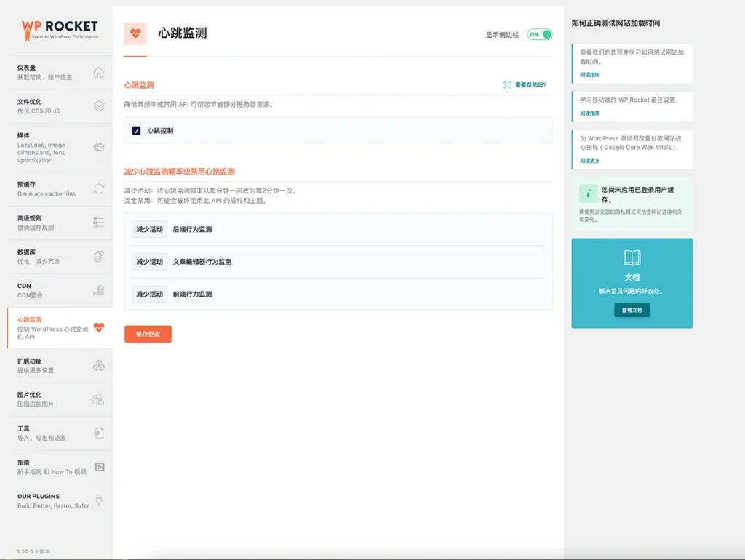This screenshot has height=560, width=745.
Task: Click the 需要帮助吗? help link
Action: point(525,85)
